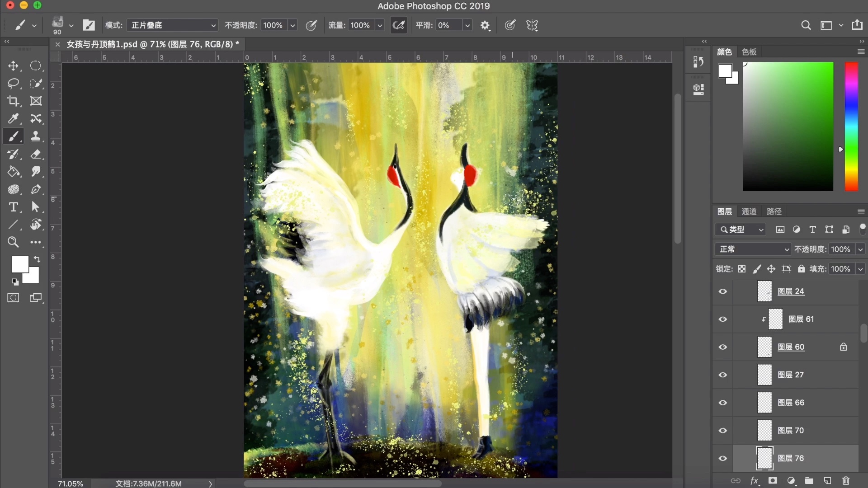
Task: Select the Smudge tool
Action: (x=36, y=172)
